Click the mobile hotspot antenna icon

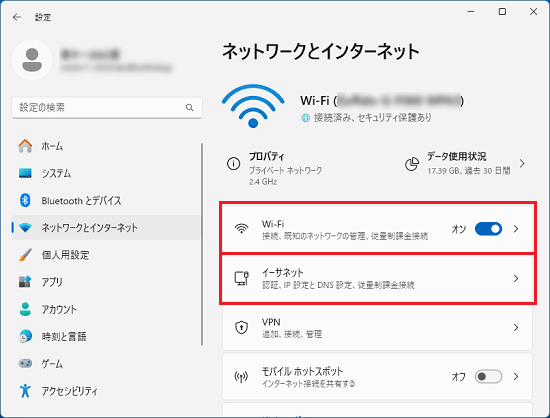pyautogui.click(x=241, y=377)
